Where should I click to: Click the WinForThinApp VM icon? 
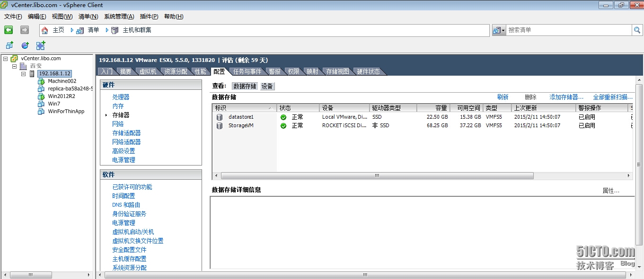pyautogui.click(x=41, y=112)
